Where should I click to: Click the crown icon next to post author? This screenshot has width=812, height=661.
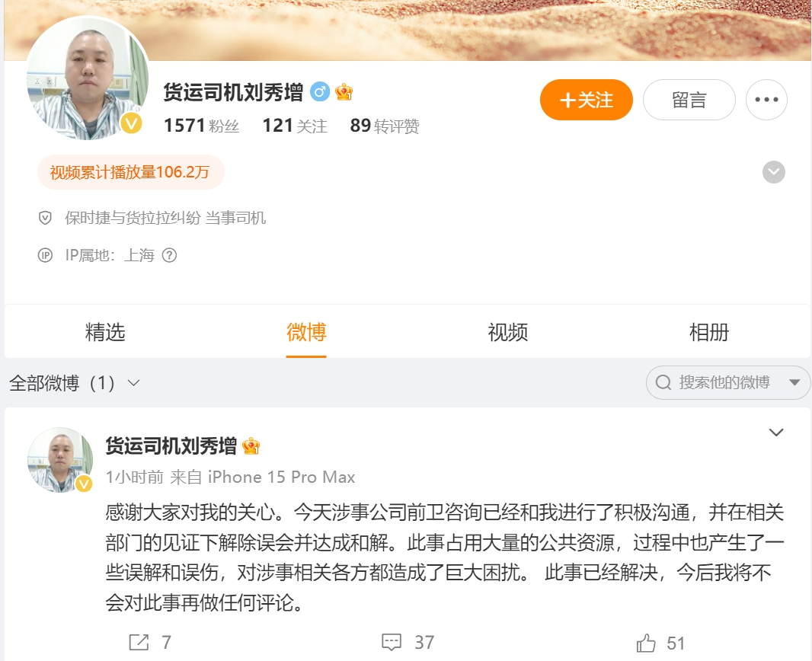tap(251, 445)
